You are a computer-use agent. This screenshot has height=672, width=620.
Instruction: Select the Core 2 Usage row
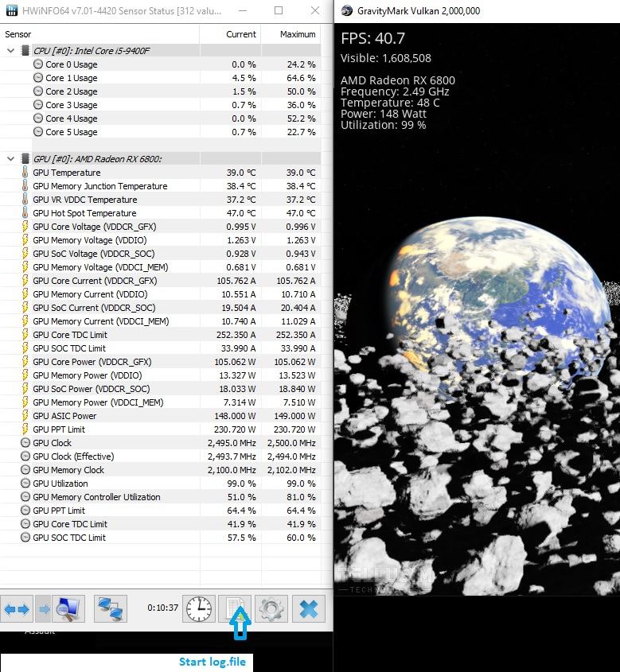click(x=160, y=91)
